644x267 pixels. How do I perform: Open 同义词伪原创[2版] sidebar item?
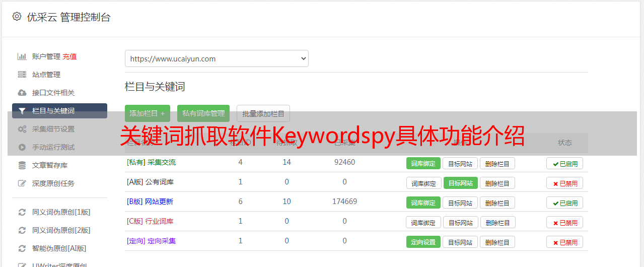coord(61,230)
